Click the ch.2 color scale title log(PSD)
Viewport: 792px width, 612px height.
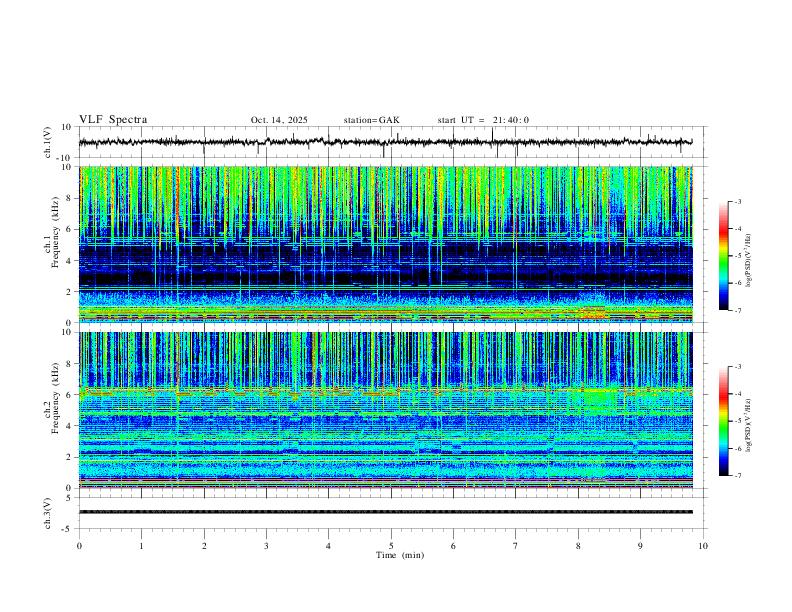point(749,425)
